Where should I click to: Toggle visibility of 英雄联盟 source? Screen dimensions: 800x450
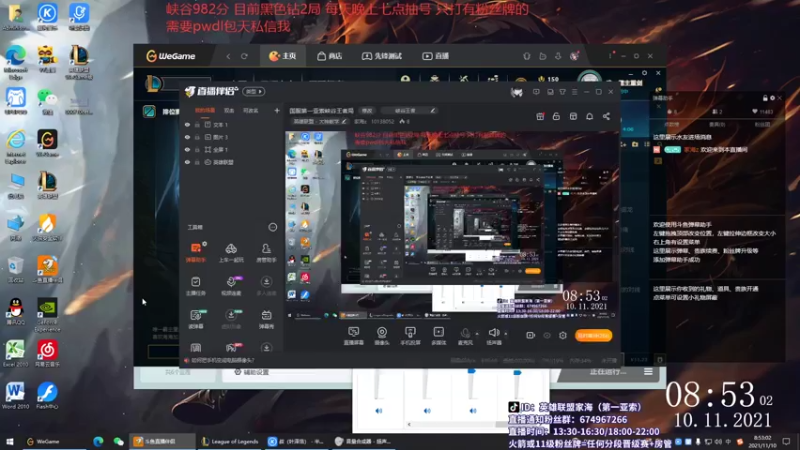(x=187, y=162)
